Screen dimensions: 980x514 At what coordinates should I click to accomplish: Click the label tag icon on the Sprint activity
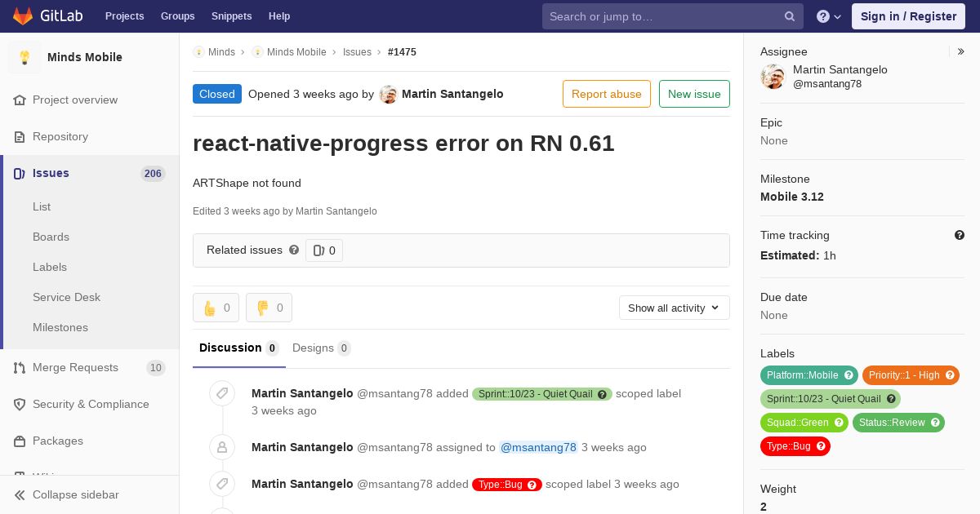[222, 394]
